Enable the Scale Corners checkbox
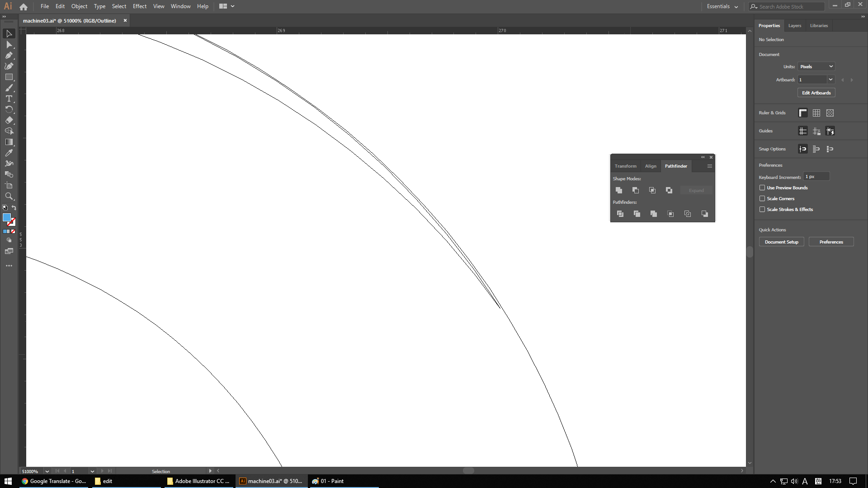The width and height of the screenshot is (868, 488). 763,198
